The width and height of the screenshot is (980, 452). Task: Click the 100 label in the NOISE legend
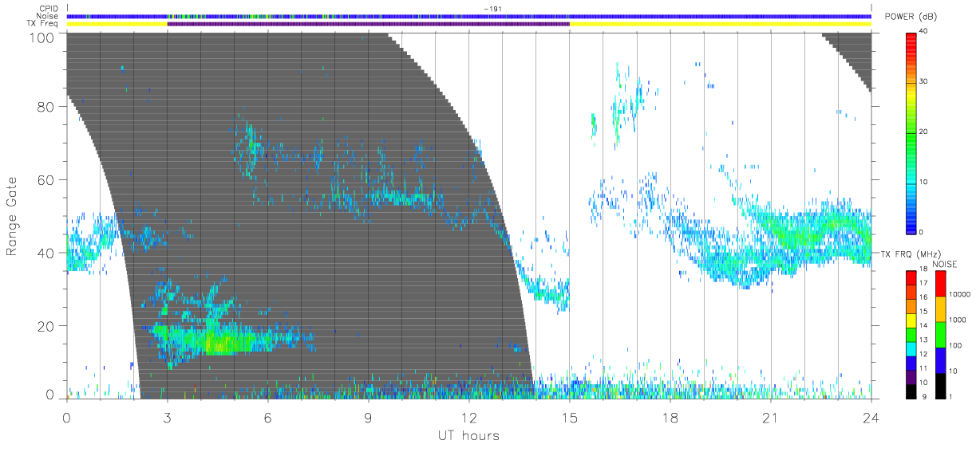coord(954,345)
